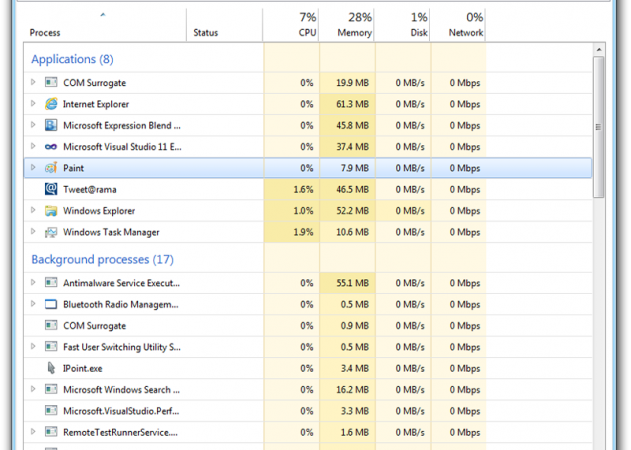Image resolution: width=631 pixels, height=450 pixels.
Task: Click the Internet Explorer process icon
Action: 50,104
